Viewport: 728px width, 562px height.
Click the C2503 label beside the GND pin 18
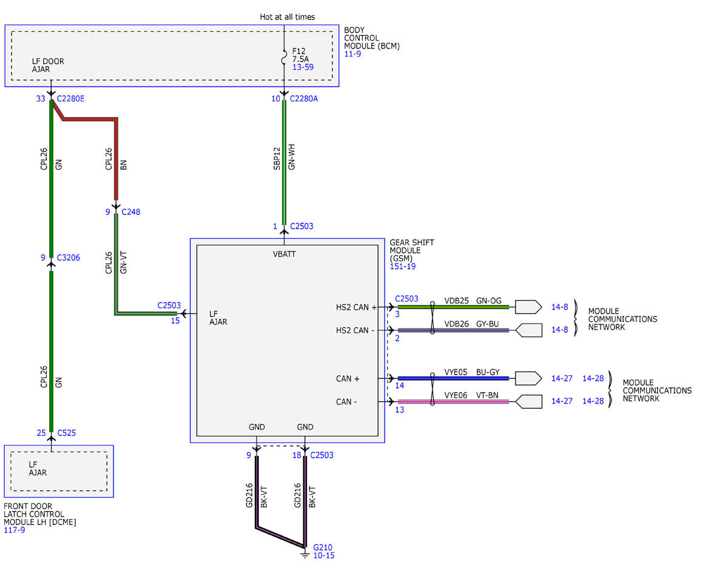pyautogui.click(x=322, y=455)
